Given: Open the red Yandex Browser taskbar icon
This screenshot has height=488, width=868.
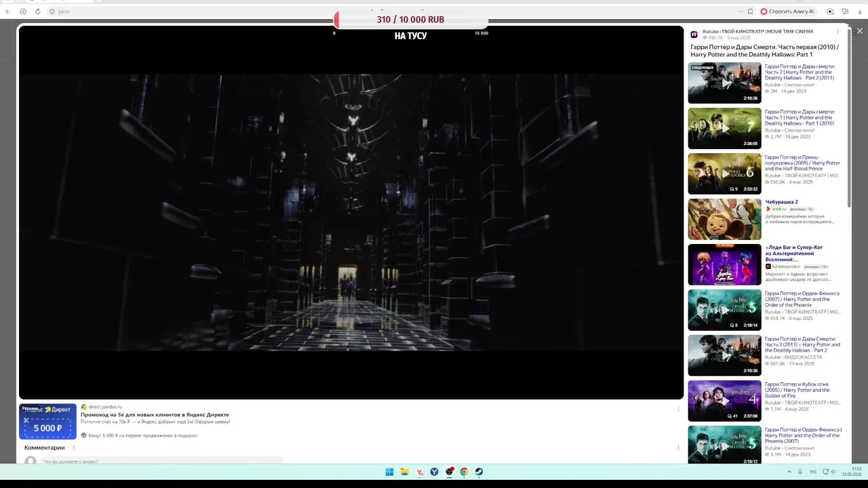Looking at the screenshot, I should (420, 472).
